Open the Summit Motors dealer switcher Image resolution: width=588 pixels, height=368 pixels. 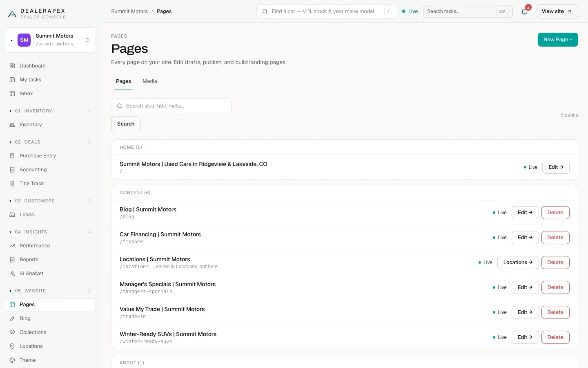50,40
